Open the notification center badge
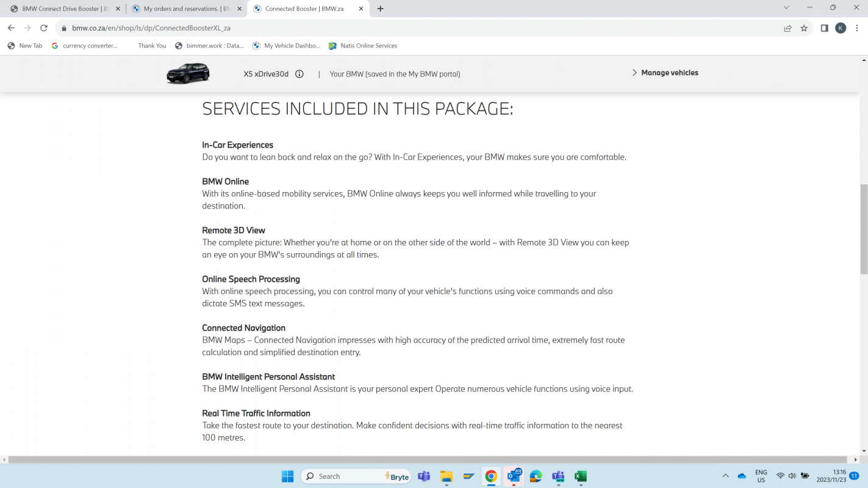This screenshot has width=868, height=488. click(855, 476)
